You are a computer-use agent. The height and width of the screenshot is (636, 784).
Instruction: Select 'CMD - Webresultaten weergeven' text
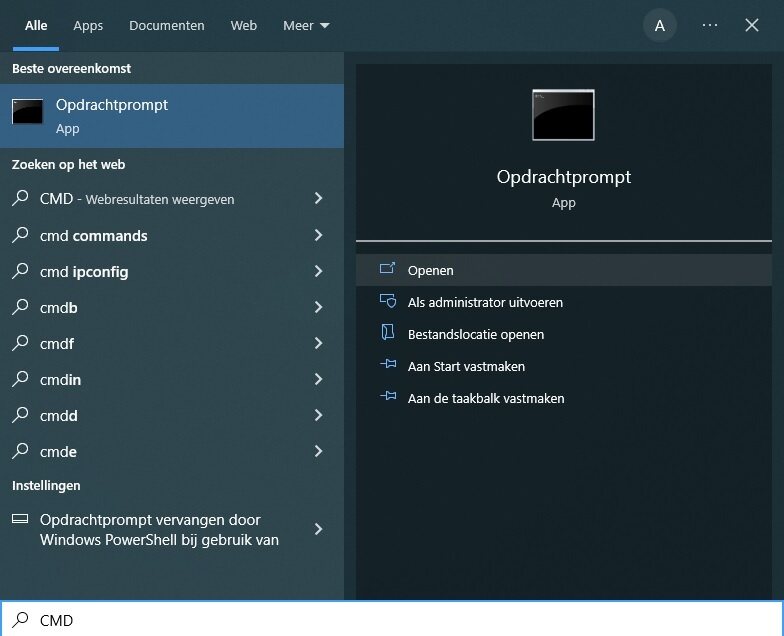pos(137,199)
